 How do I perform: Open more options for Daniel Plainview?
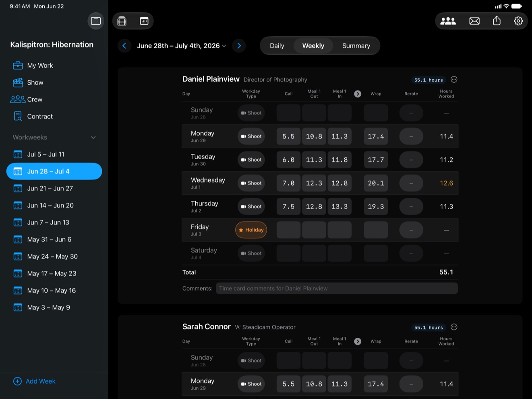(x=454, y=79)
